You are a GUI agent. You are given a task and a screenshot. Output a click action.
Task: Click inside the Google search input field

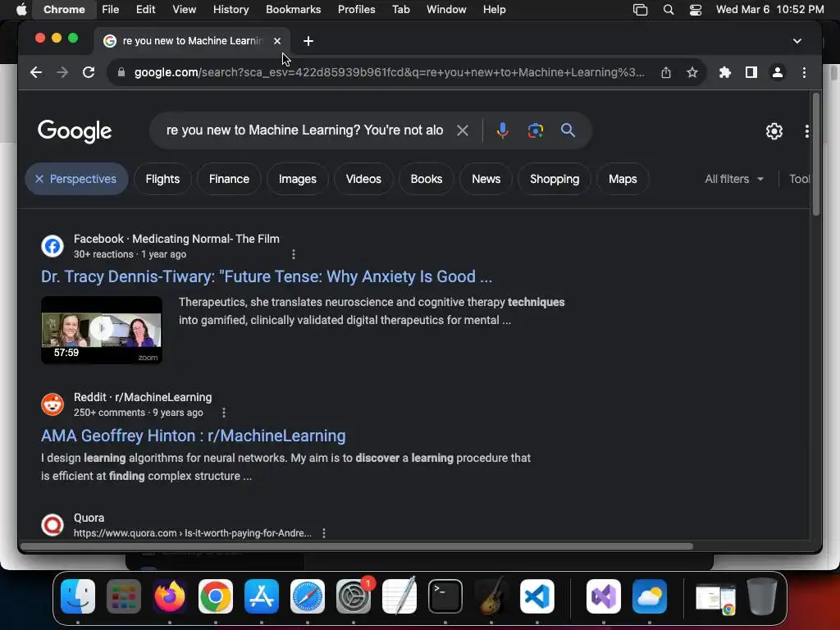(304, 130)
